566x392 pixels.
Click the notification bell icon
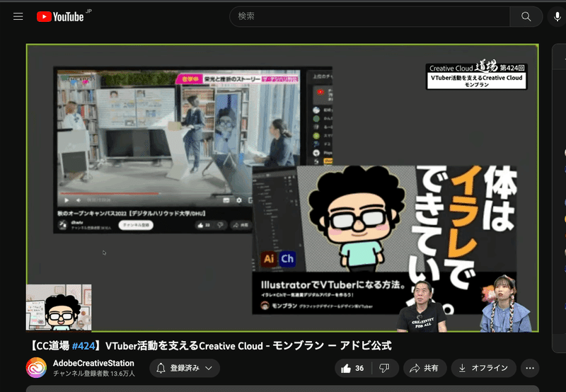pos(161,368)
